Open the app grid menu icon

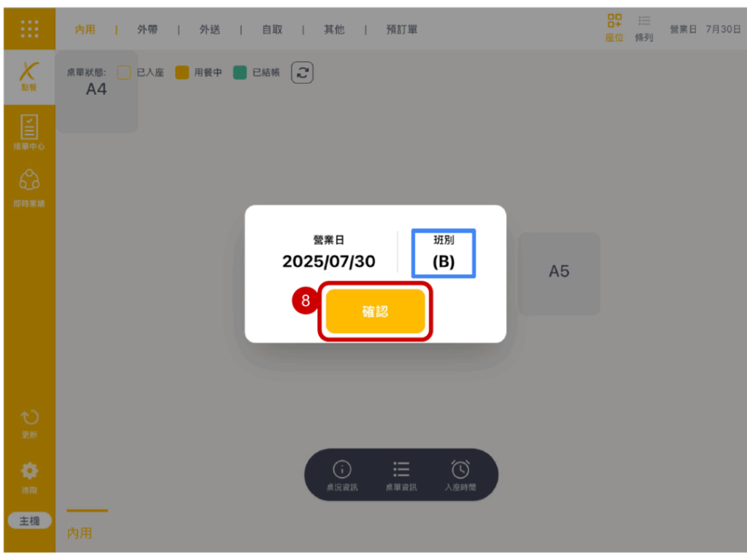pos(29,29)
